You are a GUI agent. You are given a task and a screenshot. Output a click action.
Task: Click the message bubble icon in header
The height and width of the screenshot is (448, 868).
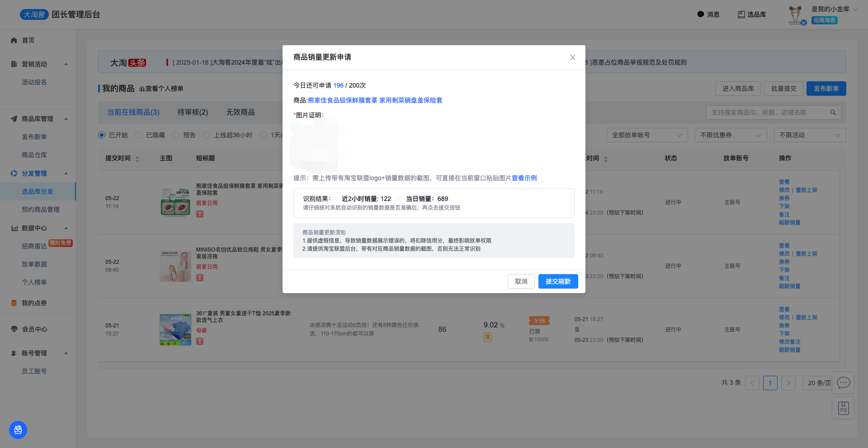coord(701,14)
